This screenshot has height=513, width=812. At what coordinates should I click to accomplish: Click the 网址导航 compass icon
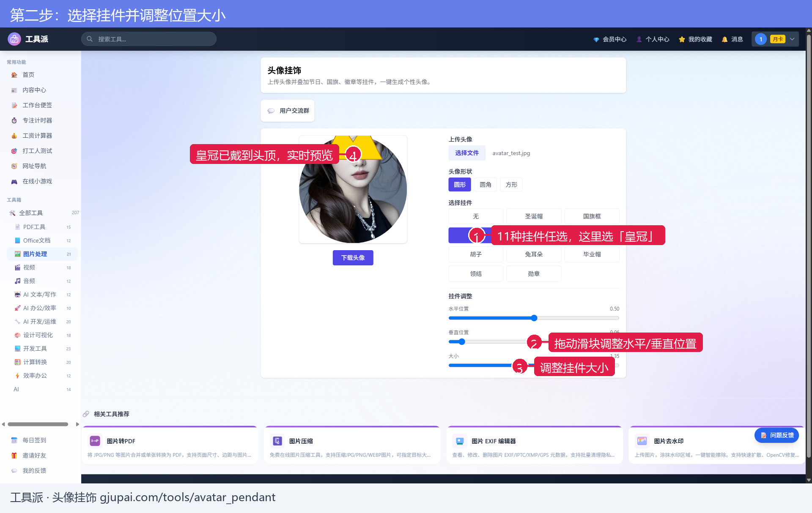pos(14,166)
